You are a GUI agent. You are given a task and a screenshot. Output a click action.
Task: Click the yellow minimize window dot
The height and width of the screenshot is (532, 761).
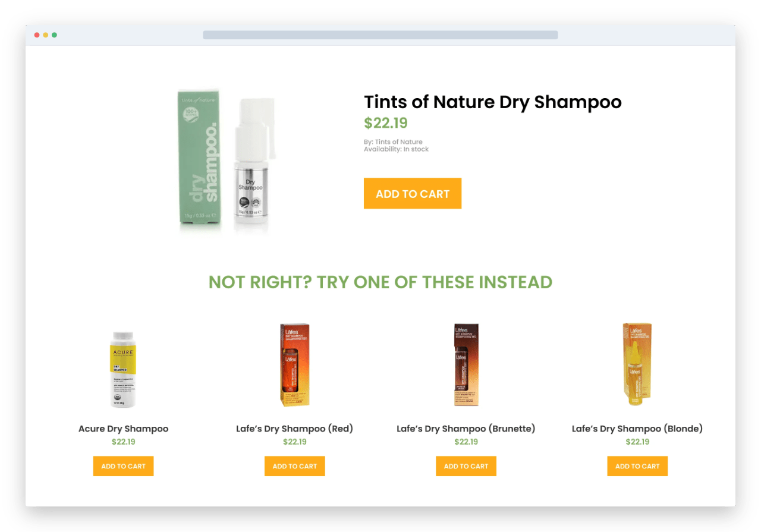pyautogui.click(x=46, y=35)
